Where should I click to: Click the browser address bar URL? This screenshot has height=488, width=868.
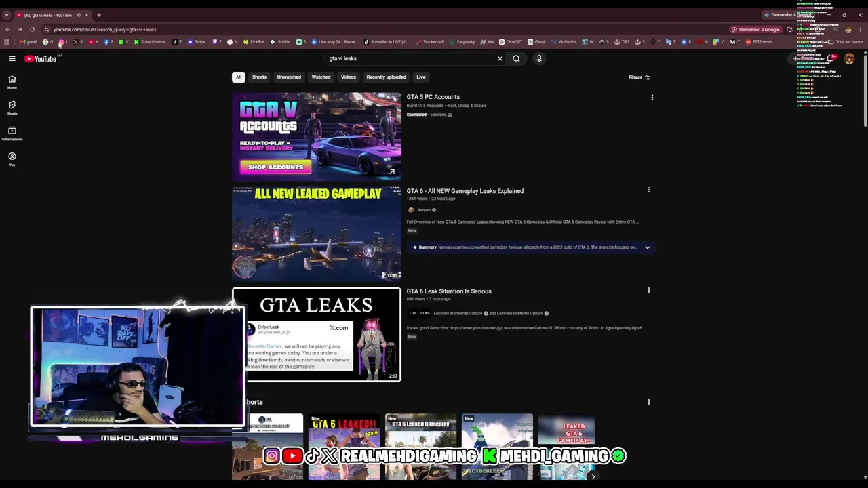[105, 30]
